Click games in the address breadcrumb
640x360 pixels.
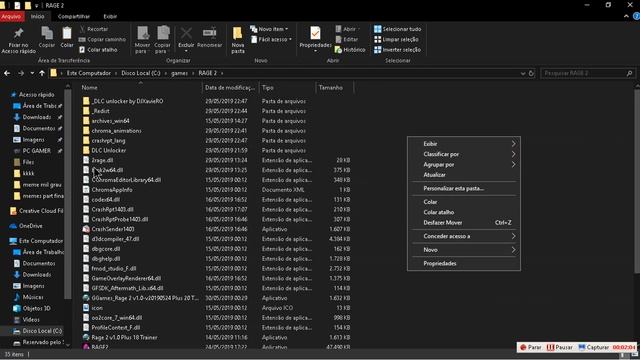point(180,73)
